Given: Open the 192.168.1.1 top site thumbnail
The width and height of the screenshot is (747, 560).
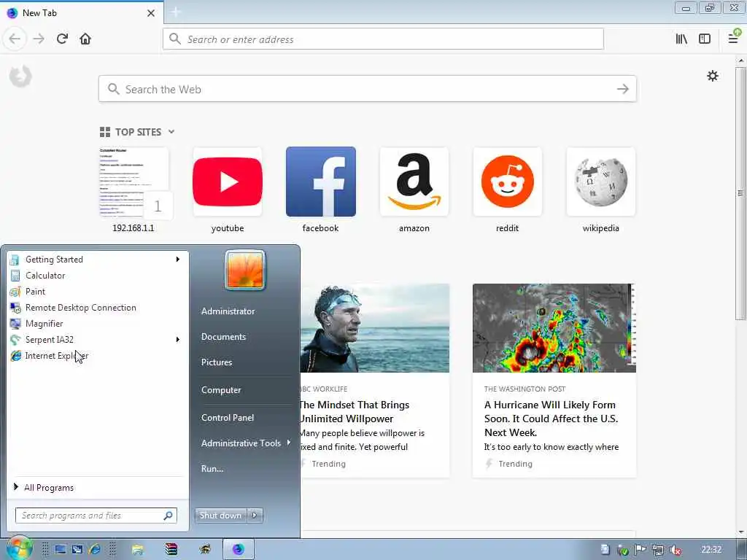Looking at the screenshot, I should click(x=133, y=182).
